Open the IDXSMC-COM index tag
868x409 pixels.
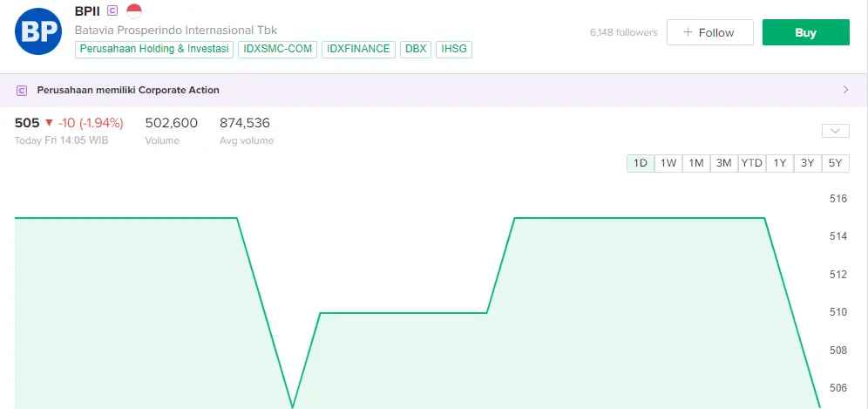(278, 49)
